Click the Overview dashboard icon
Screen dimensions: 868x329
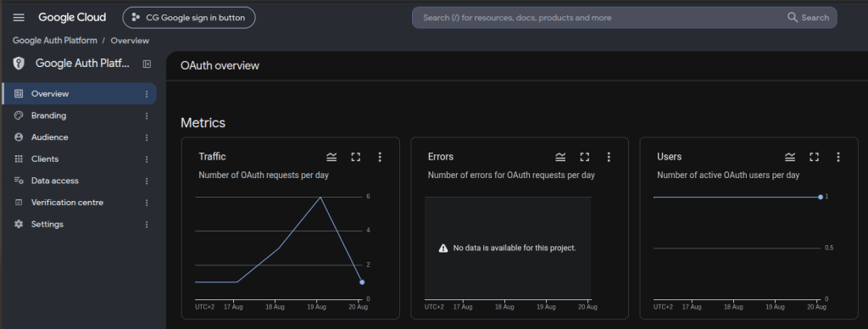pyautogui.click(x=19, y=93)
